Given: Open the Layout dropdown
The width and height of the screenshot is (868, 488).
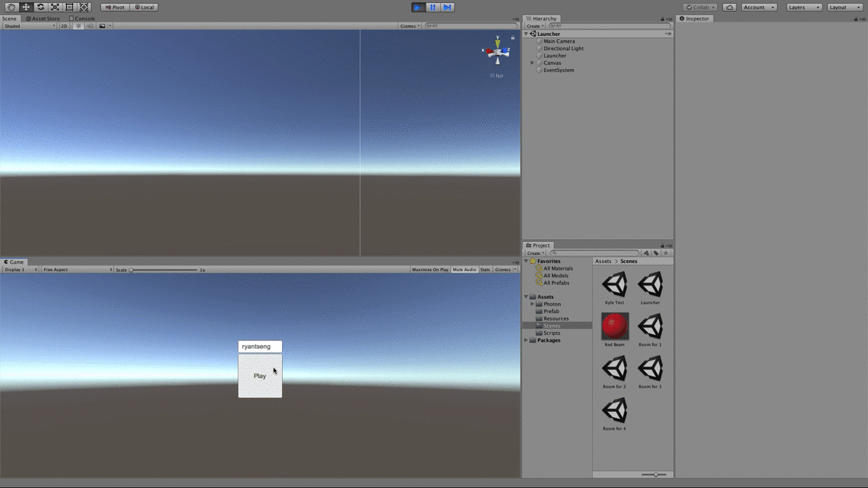Looking at the screenshot, I should pyautogui.click(x=845, y=7).
